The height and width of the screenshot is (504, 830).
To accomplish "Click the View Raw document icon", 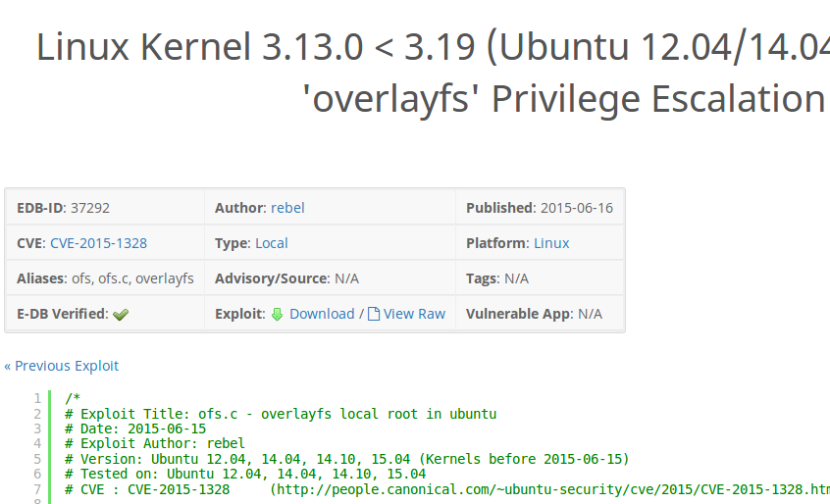I will tap(374, 314).
